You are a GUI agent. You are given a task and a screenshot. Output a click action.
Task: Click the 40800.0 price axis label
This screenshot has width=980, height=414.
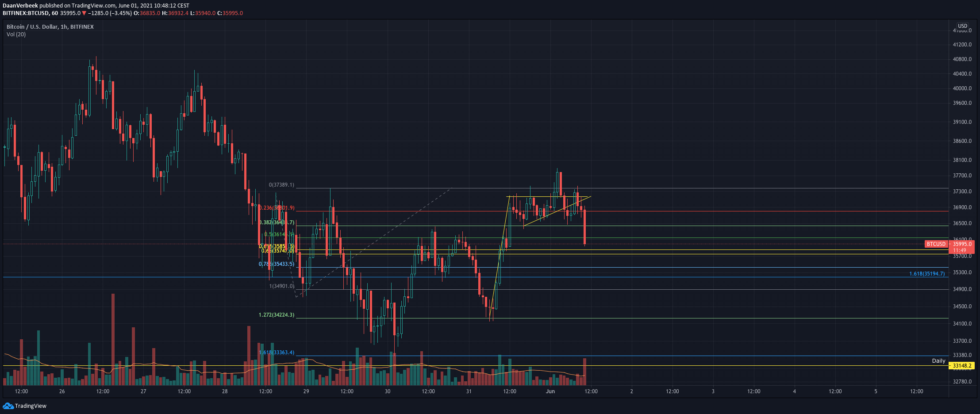[x=962, y=59]
